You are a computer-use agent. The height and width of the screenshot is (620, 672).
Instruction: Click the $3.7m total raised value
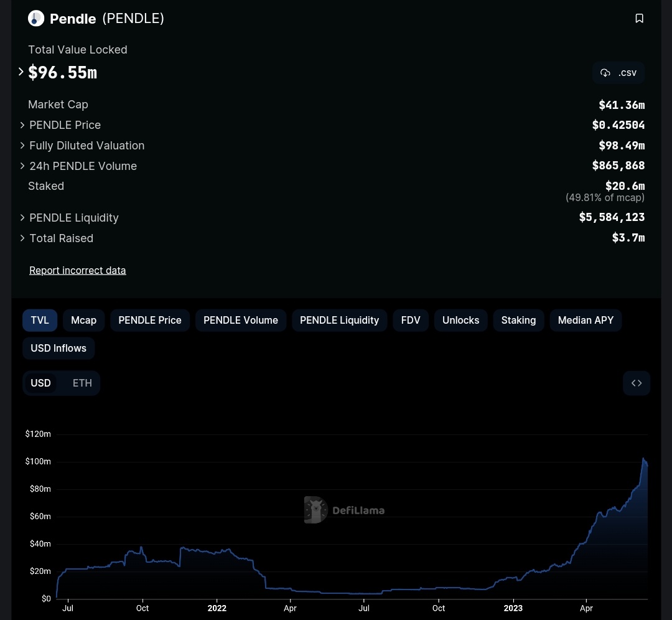point(628,238)
